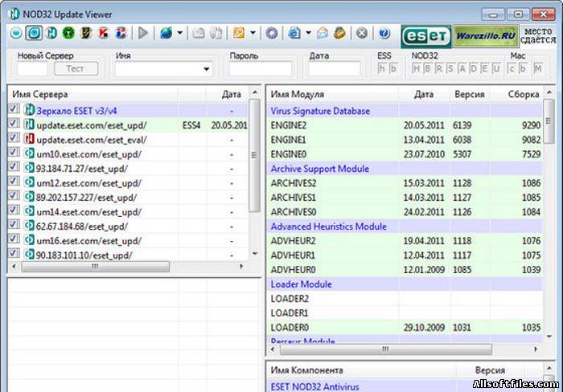Select the dark yellow shield icon
Screen dimensions: 563x392
[x=86, y=33]
